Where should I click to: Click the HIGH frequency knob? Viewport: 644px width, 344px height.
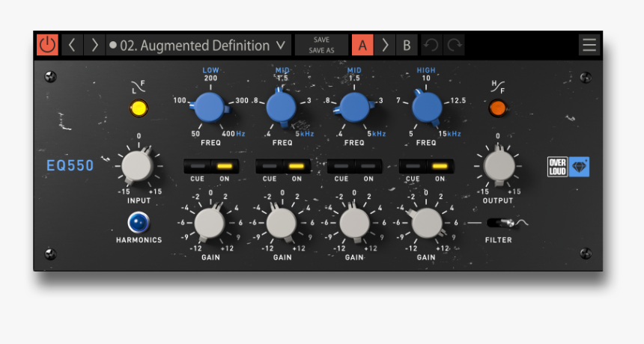427,108
